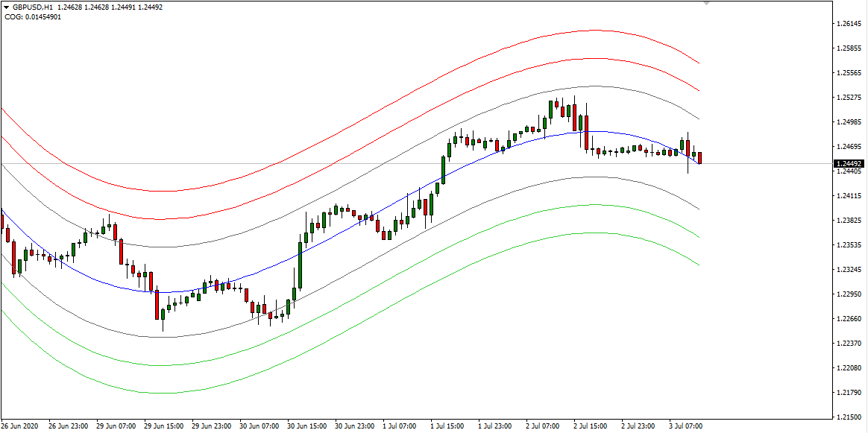The image size is (868, 433).
Task: Click the COG indicator value label
Action: 33,16
